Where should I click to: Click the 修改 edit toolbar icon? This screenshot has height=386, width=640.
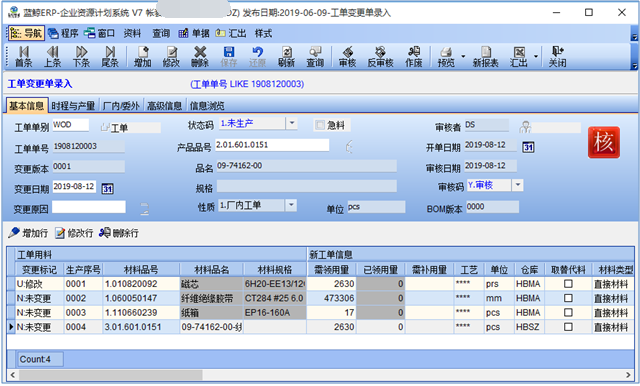pos(171,56)
